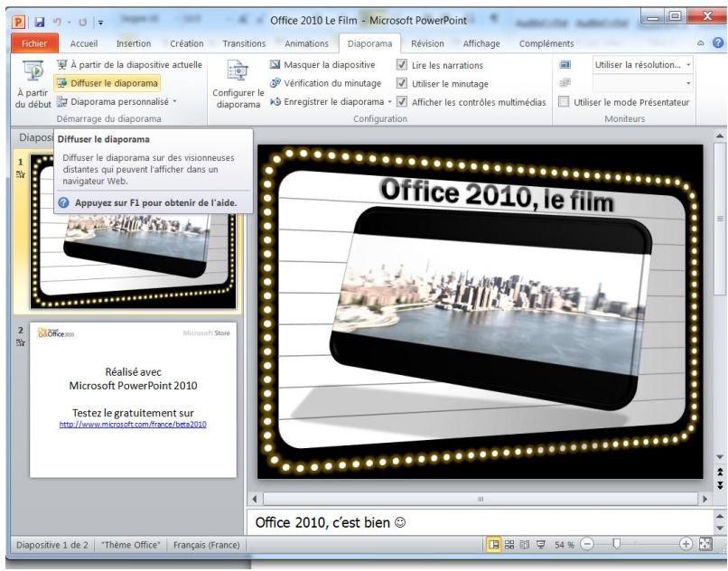The height and width of the screenshot is (571, 728).
Task: Switch to the Insertion tab
Action: pyautogui.click(x=134, y=43)
